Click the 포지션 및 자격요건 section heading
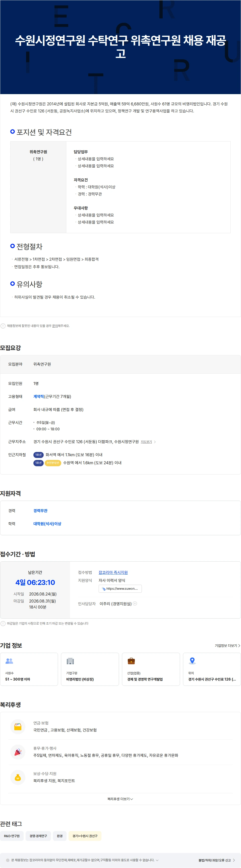This screenshot has height=868, width=241. point(44,132)
